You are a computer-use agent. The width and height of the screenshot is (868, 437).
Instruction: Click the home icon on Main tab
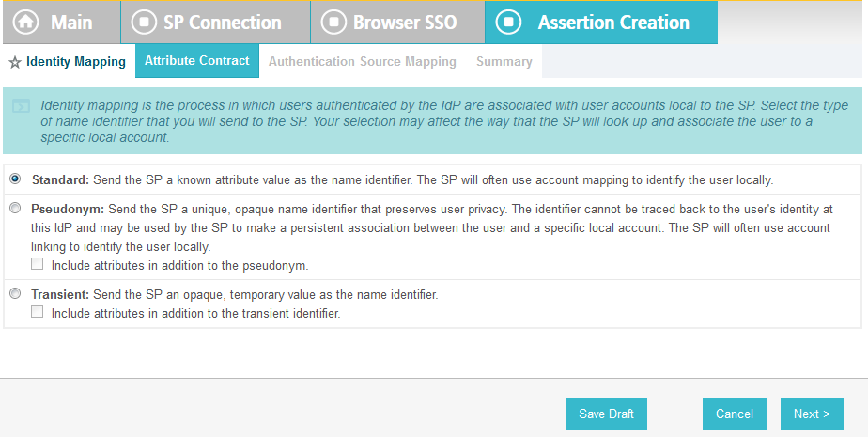pos(25,23)
